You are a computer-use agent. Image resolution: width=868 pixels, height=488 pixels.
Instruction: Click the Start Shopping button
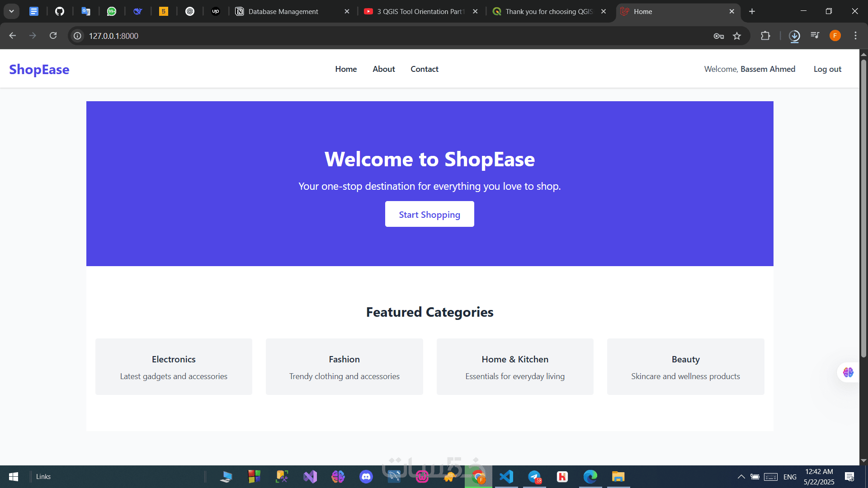(x=429, y=214)
